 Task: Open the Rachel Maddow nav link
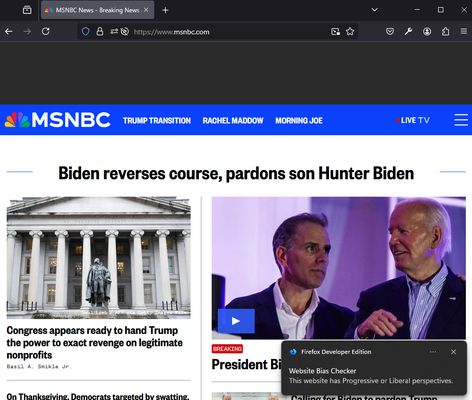233,121
